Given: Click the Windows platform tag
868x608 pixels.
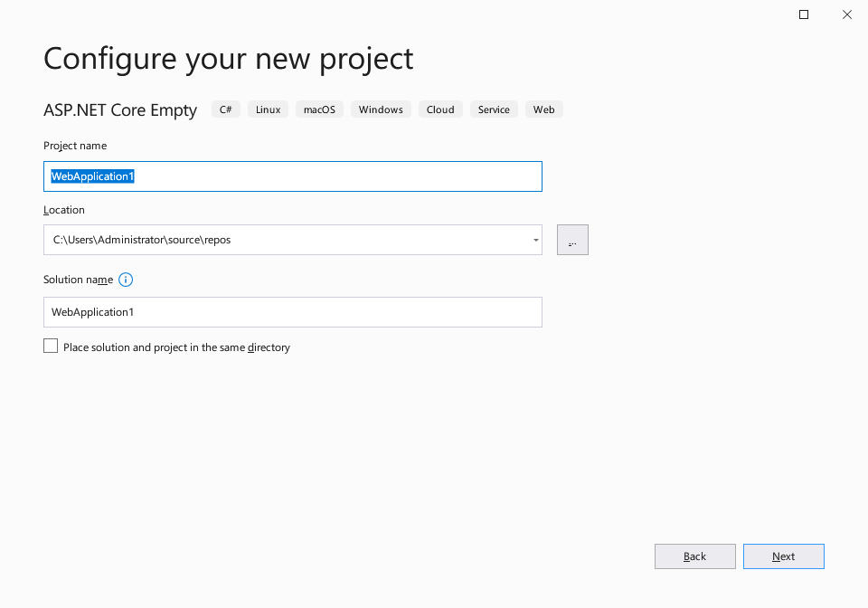Looking at the screenshot, I should (x=381, y=109).
